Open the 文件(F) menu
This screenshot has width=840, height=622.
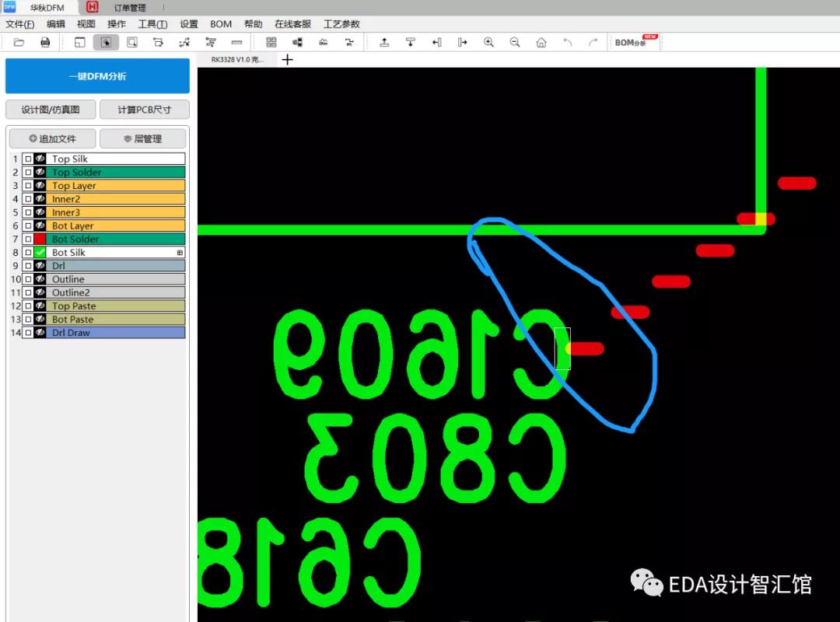click(19, 24)
